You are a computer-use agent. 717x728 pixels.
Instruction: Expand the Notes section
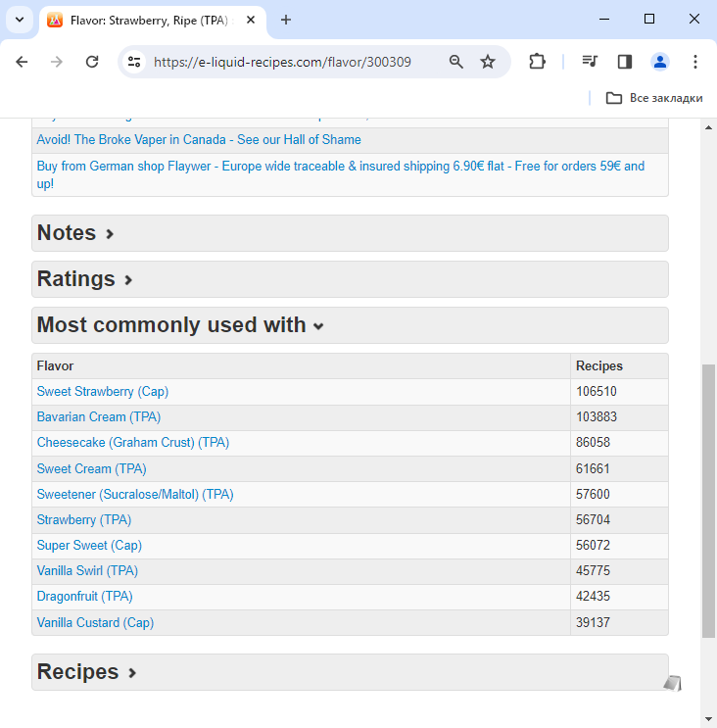[x=350, y=233]
